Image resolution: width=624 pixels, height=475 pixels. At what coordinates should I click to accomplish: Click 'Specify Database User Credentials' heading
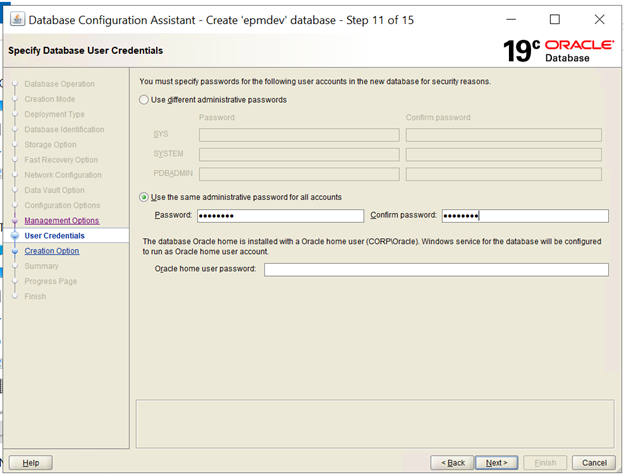tap(86, 51)
